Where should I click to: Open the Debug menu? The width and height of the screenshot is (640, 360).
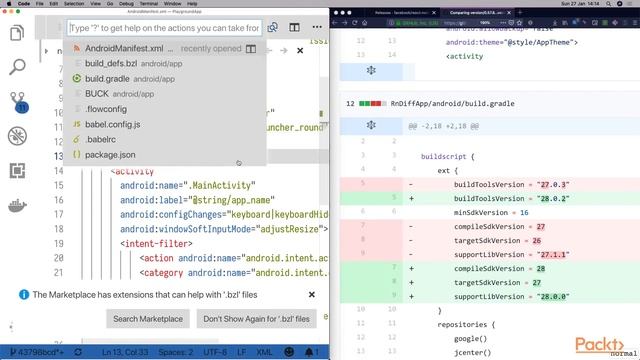[126, 3]
